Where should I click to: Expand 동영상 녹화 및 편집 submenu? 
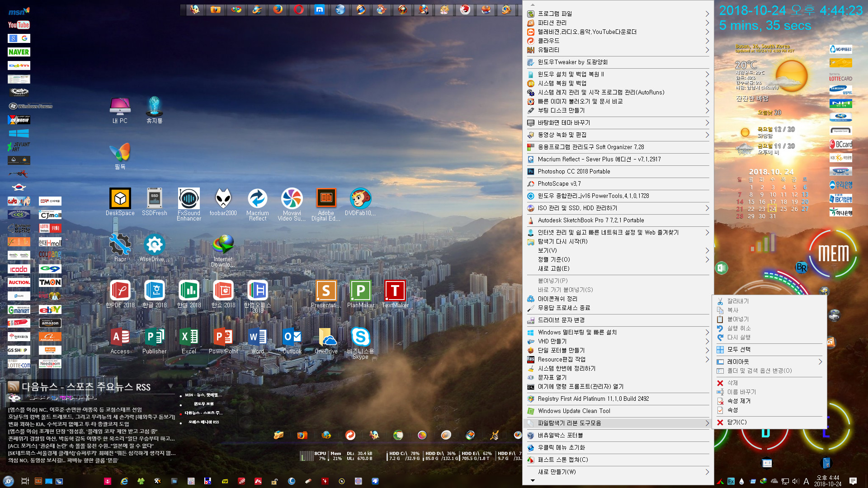[x=618, y=135]
